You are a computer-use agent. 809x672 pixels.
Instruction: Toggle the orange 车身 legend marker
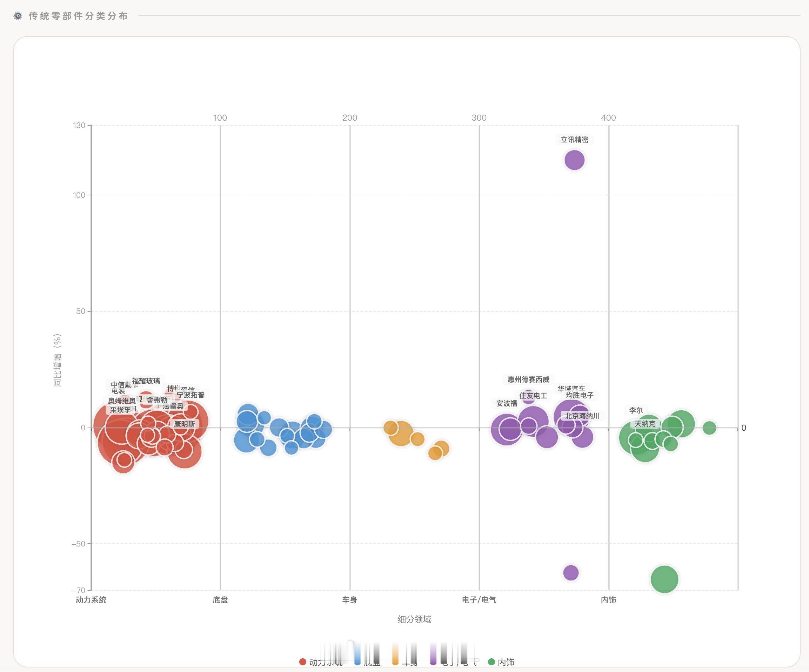(395, 661)
